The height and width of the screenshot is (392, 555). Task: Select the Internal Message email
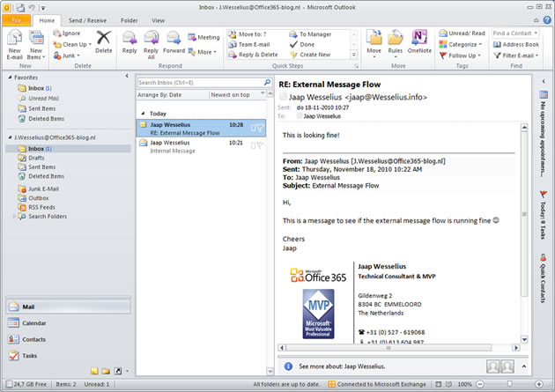[x=201, y=146]
